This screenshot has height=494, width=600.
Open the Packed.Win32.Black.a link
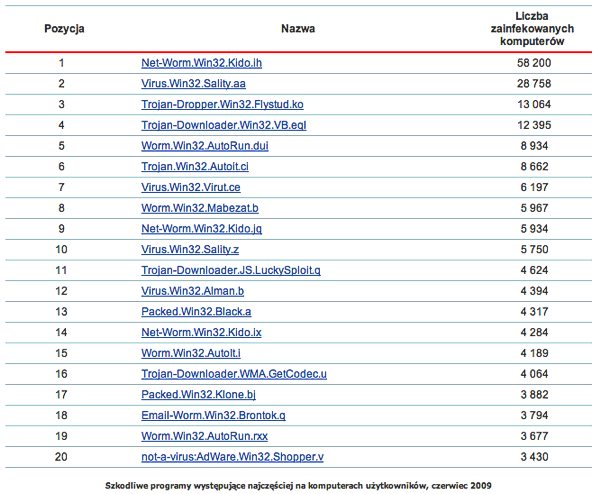click(196, 311)
